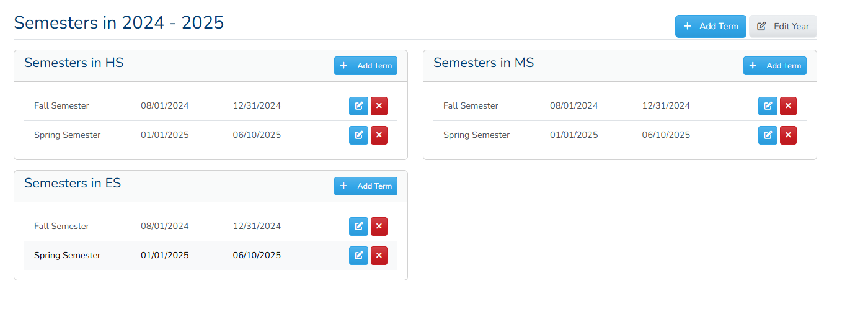The width and height of the screenshot is (868, 332).
Task: Add Term to Semesters in HS
Action: [366, 66]
